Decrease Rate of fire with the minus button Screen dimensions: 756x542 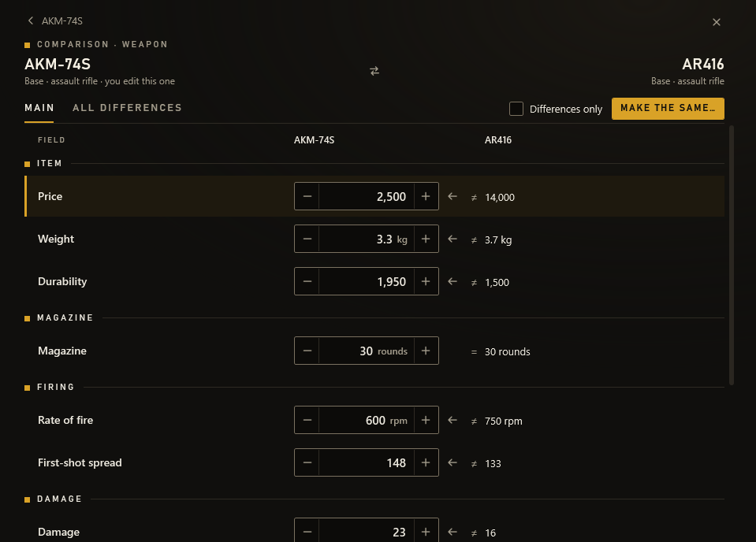click(x=307, y=420)
